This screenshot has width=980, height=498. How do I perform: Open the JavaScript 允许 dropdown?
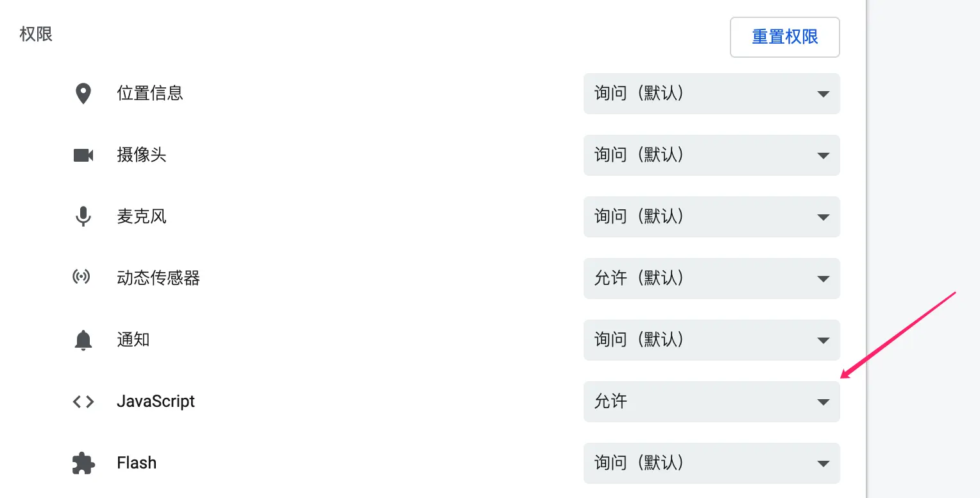click(711, 402)
